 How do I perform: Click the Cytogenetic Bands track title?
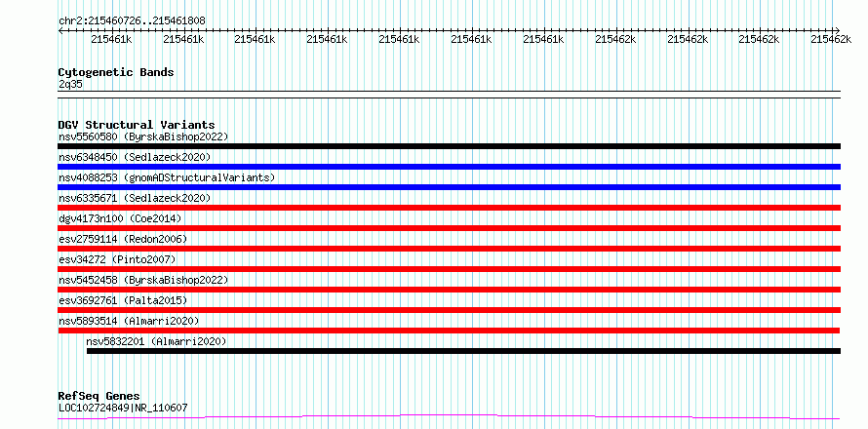(x=116, y=72)
